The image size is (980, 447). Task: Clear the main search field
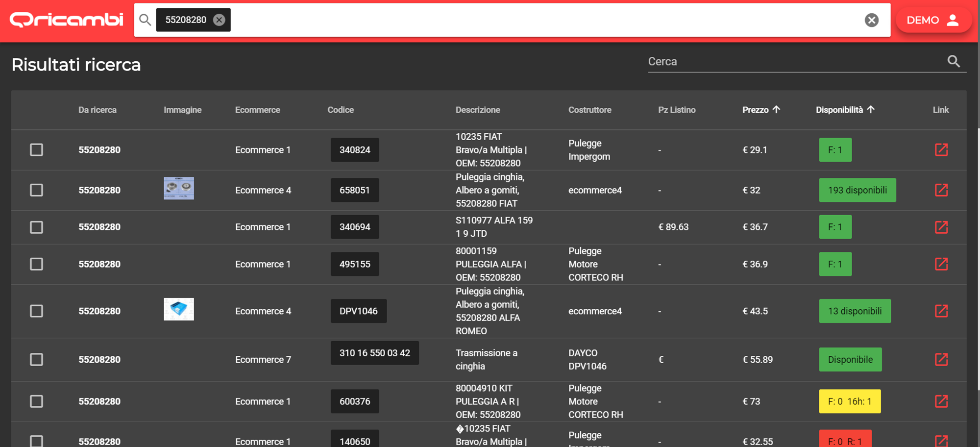pyautogui.click(x=871, y=20)
